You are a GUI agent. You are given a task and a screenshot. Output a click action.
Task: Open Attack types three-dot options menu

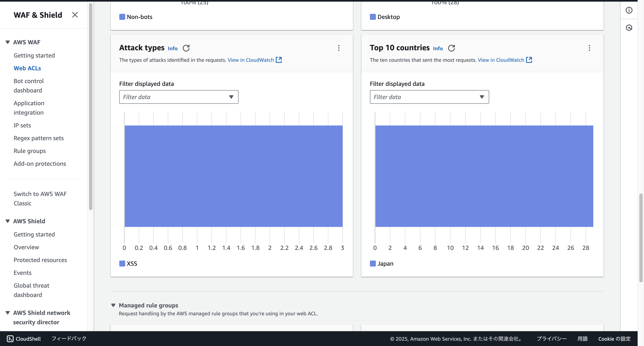point(339,48)
